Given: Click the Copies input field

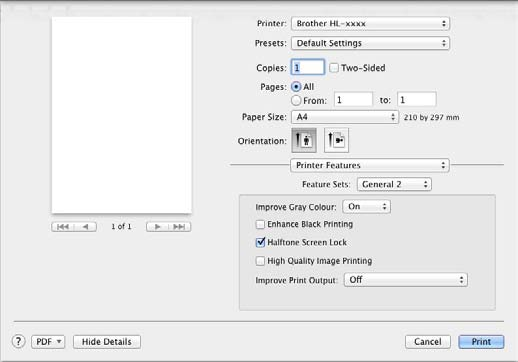Looking at the screenshot, I should pyautogui.click(x=308, y=67).
